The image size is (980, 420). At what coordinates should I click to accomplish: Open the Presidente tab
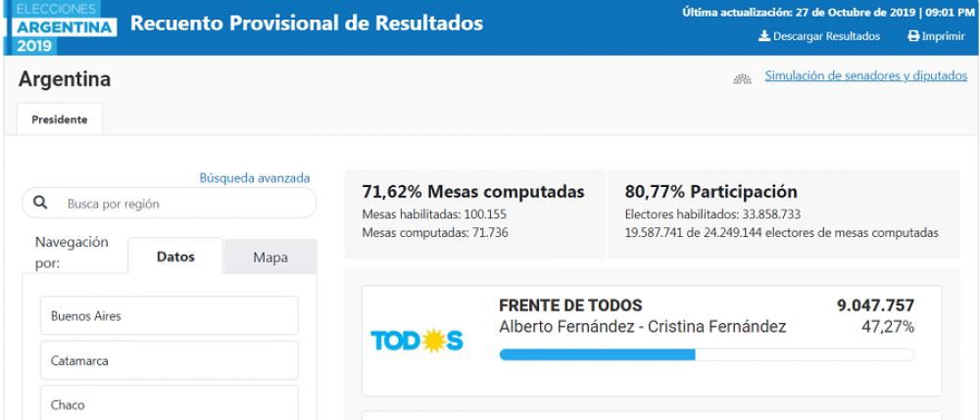pos(60,119)
